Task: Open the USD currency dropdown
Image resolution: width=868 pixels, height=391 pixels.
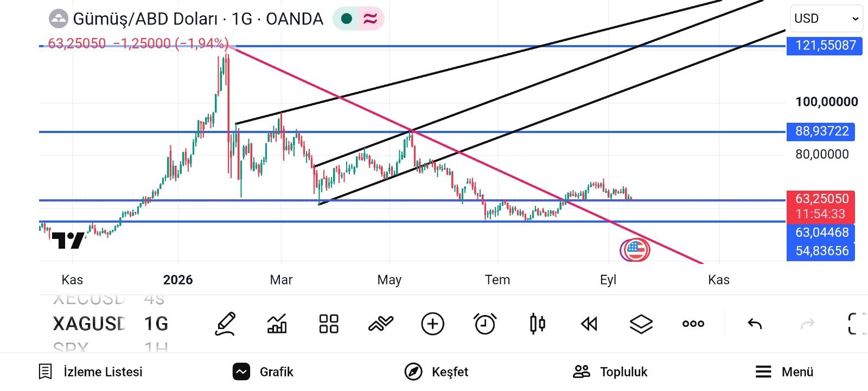Action: point(826,18)
